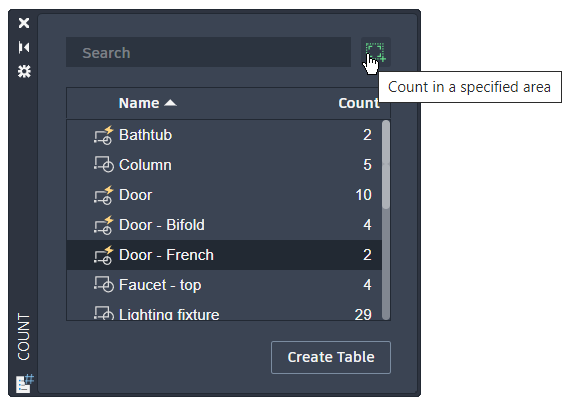This screenshot has height=403, width=568.
Task: Click the list's vertical scrollbar thumb
Action: [x=386, y=165]
